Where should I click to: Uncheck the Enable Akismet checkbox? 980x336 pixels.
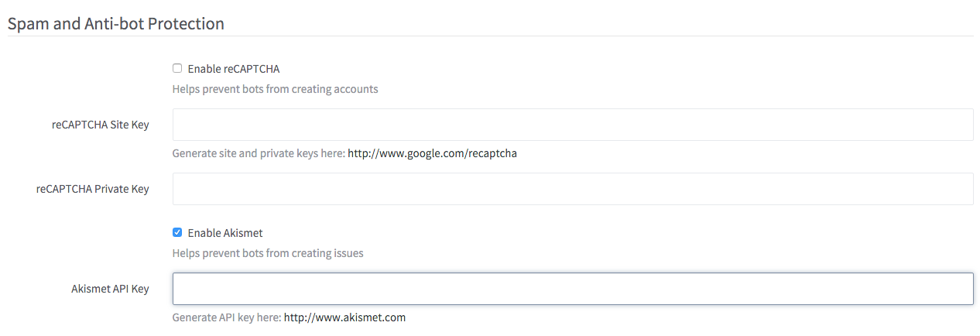177,231
